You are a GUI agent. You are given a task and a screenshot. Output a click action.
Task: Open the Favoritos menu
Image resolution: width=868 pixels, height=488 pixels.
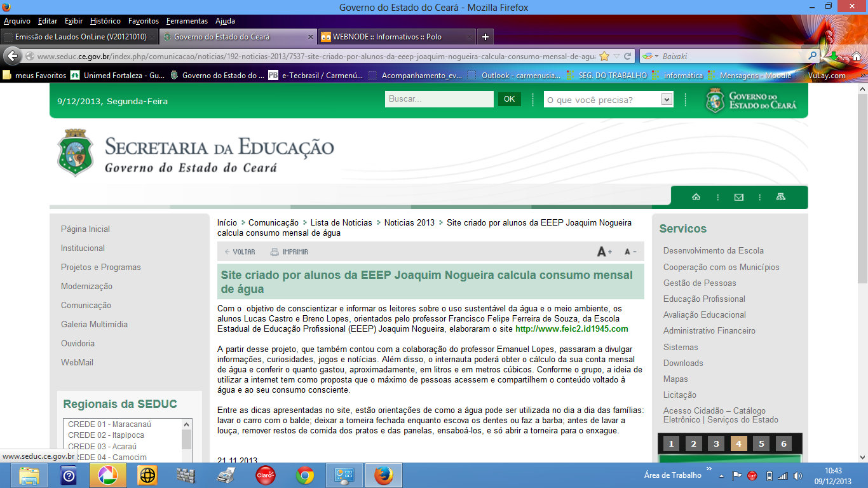(144, 21)
